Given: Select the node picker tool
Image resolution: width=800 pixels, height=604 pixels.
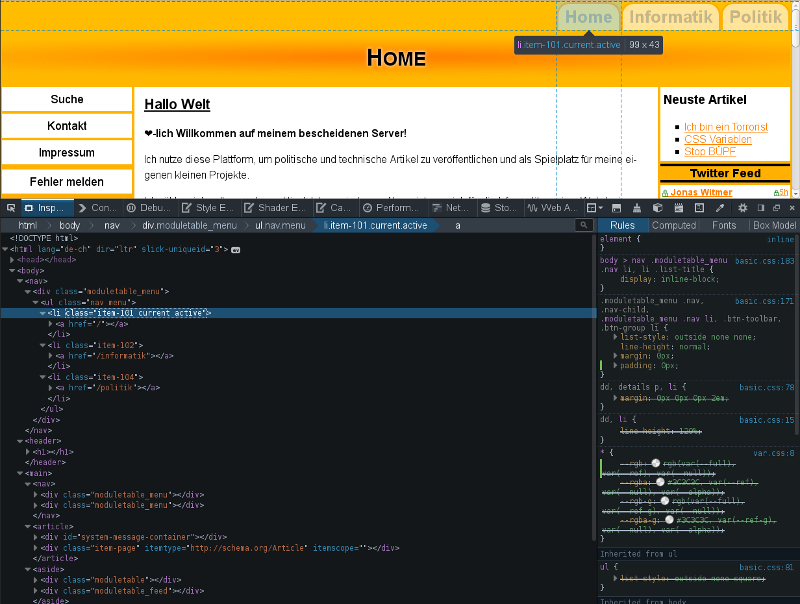Looking at the screenshot, I should [x=12, y=207].
